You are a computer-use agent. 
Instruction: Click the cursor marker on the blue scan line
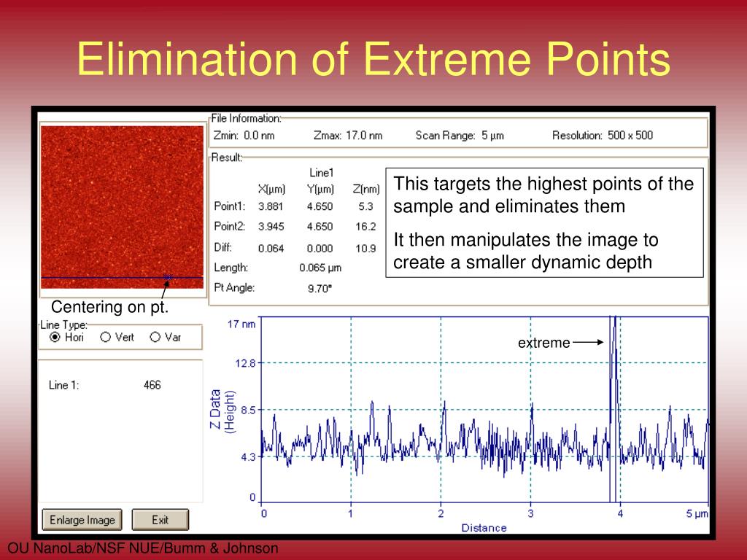tap(167, 277)
